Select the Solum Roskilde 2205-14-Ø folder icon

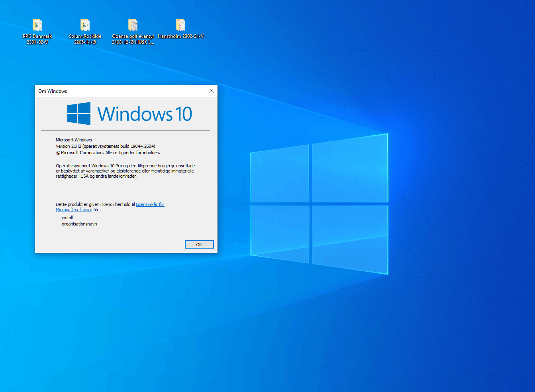(x=85, y=25)
